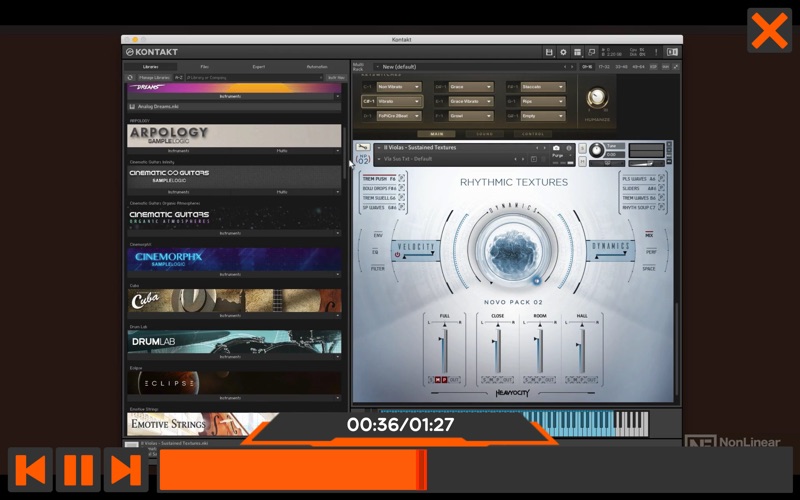
Task: Toggle the mute M button on ROOM mic channel
Action: pos(533,380)
